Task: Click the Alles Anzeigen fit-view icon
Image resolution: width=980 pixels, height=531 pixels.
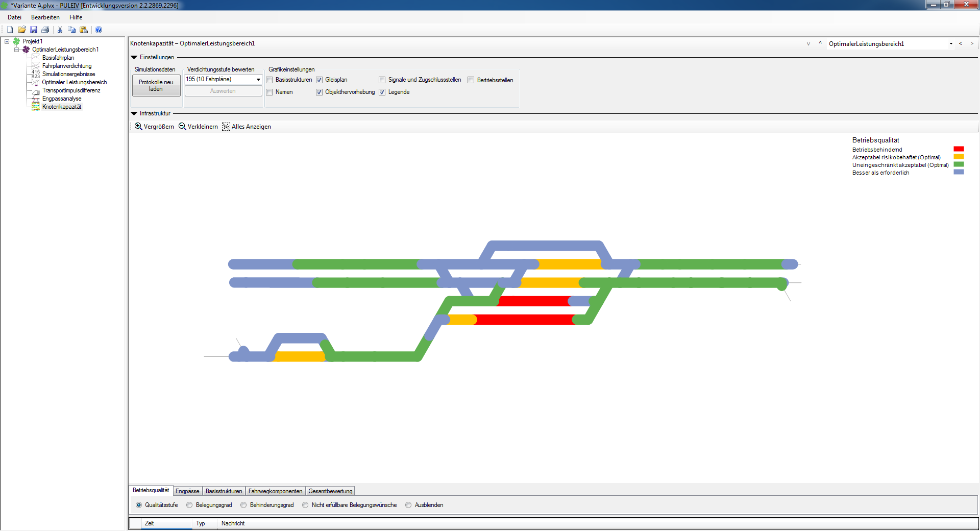Action: [x=226, y=127]
